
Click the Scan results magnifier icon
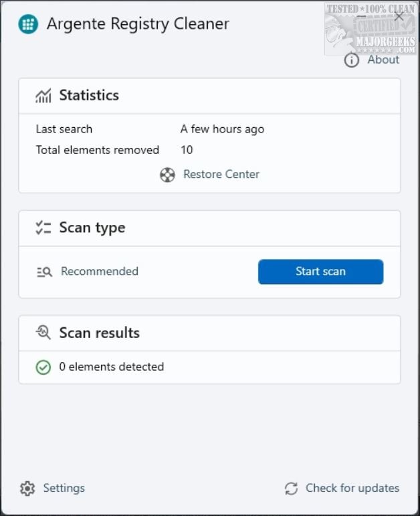pos(43,333)
